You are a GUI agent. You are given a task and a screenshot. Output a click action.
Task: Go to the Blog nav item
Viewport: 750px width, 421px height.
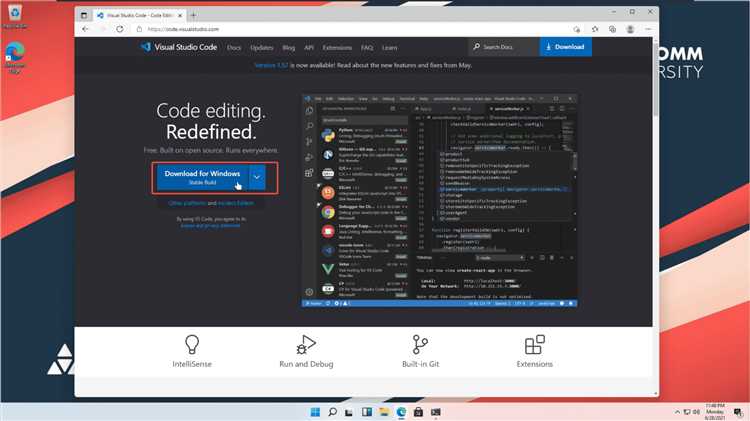(288, 47)
